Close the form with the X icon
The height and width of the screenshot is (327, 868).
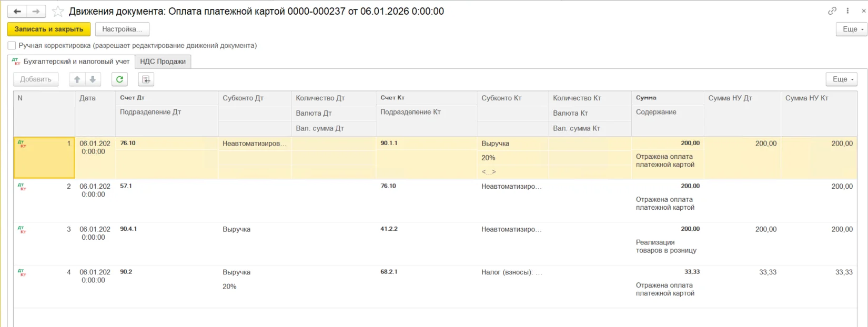[863, 11]
